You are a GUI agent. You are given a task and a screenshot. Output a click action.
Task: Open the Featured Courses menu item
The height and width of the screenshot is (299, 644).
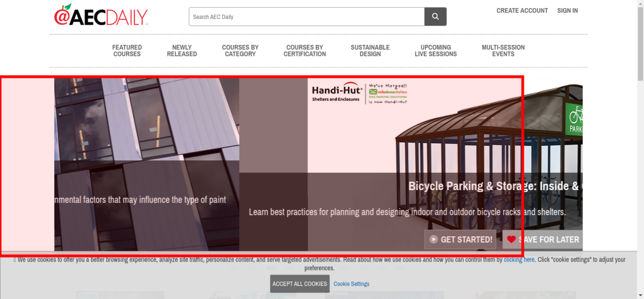127,51
